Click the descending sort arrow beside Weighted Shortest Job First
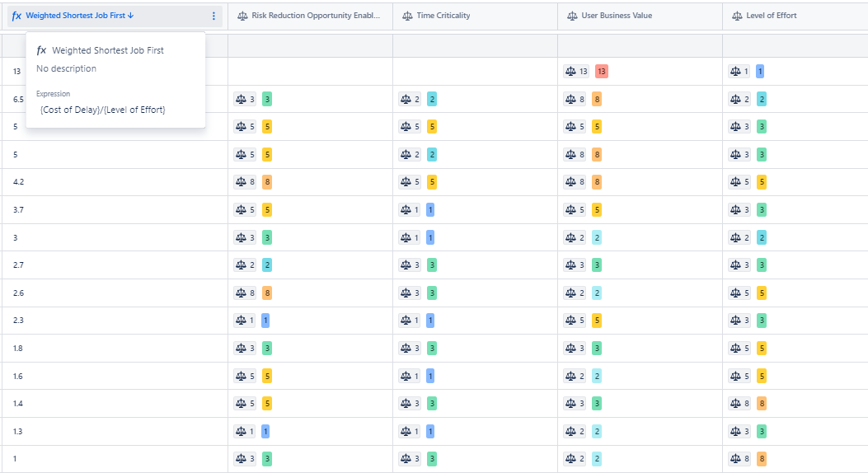This screenshot has width=868, height=473. [x=130, y=16]
